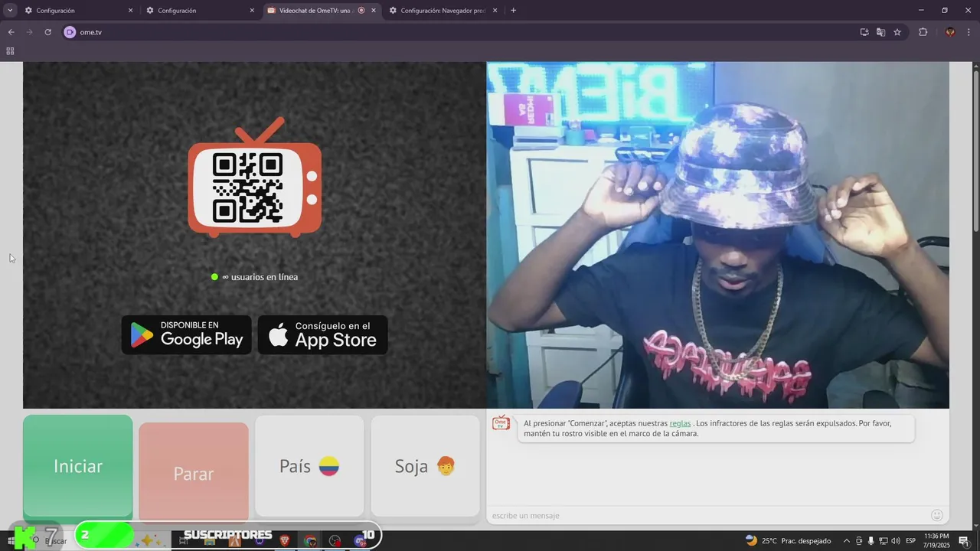Open the Soja gender selector
This screenshot has height=551, width=980.
[425, 466]
